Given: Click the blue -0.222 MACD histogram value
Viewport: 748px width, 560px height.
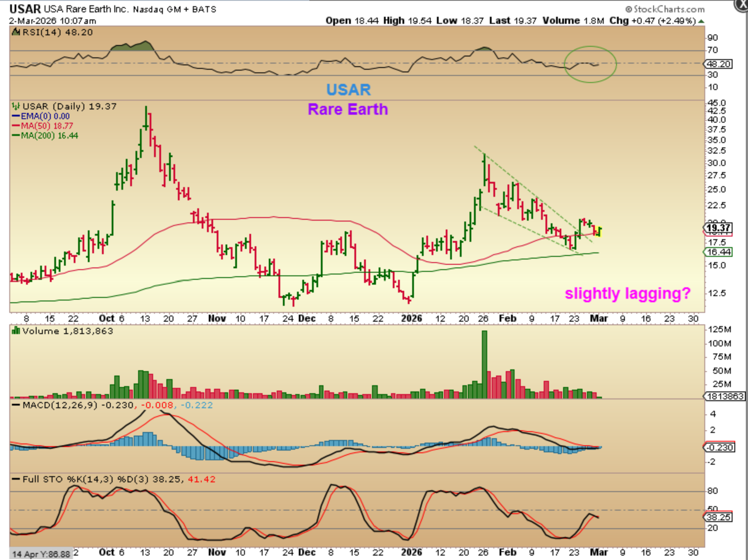Looking at the screenshot, I should [196, 405].
